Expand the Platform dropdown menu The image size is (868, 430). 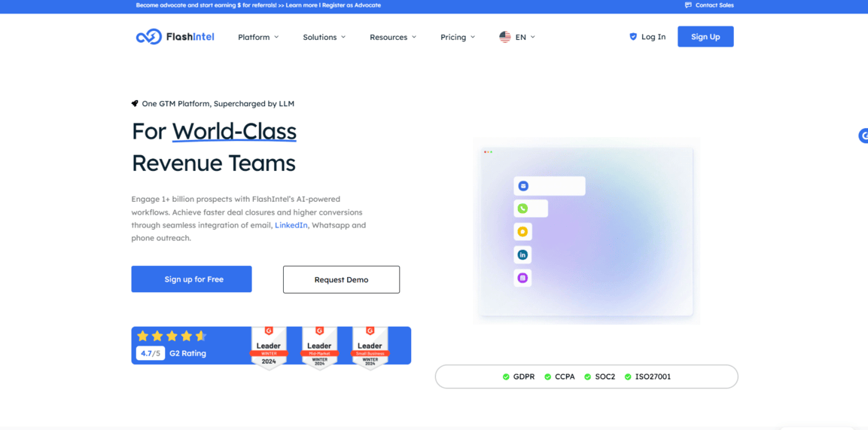(x=258, y=37)
